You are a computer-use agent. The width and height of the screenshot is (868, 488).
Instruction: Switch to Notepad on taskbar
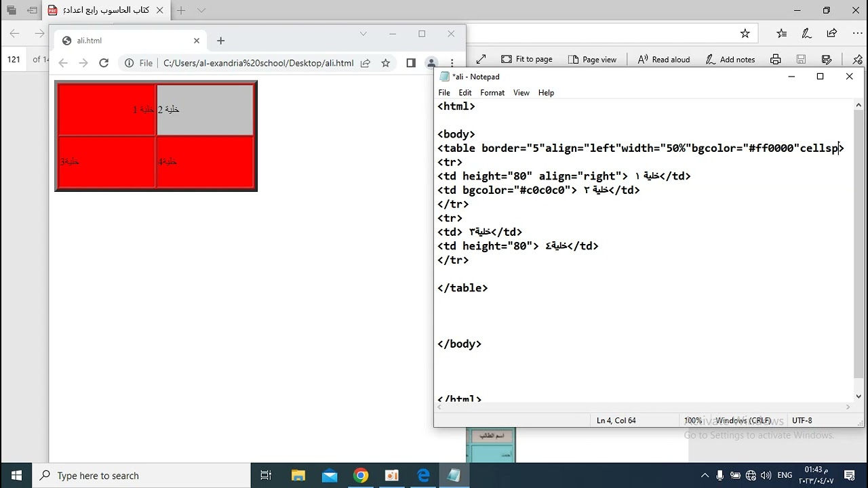[x=454, y=475]
